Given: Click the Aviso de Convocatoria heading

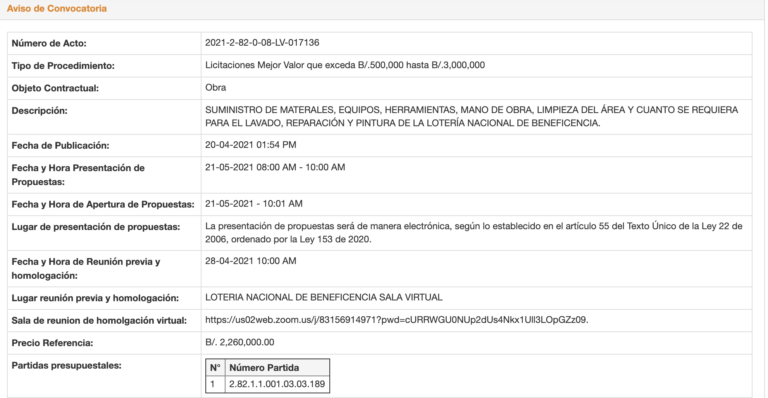Looking at the screenshot, I should point(57,8).
